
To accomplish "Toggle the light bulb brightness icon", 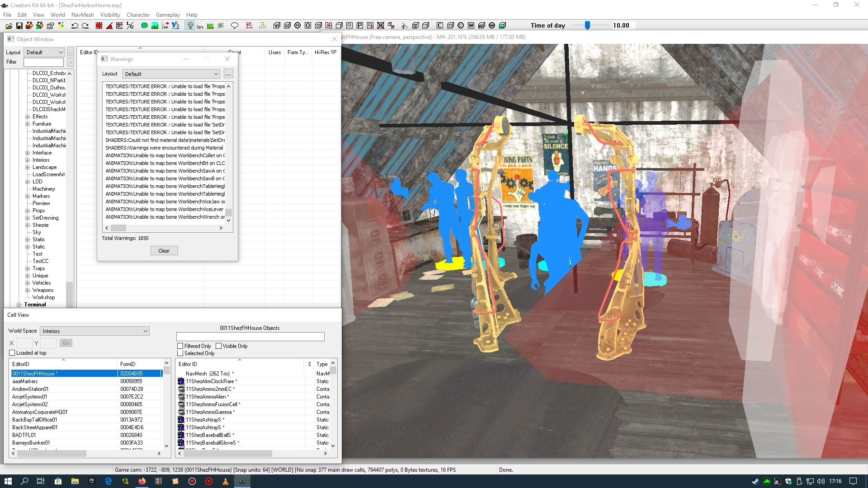I will click(190, 26).
